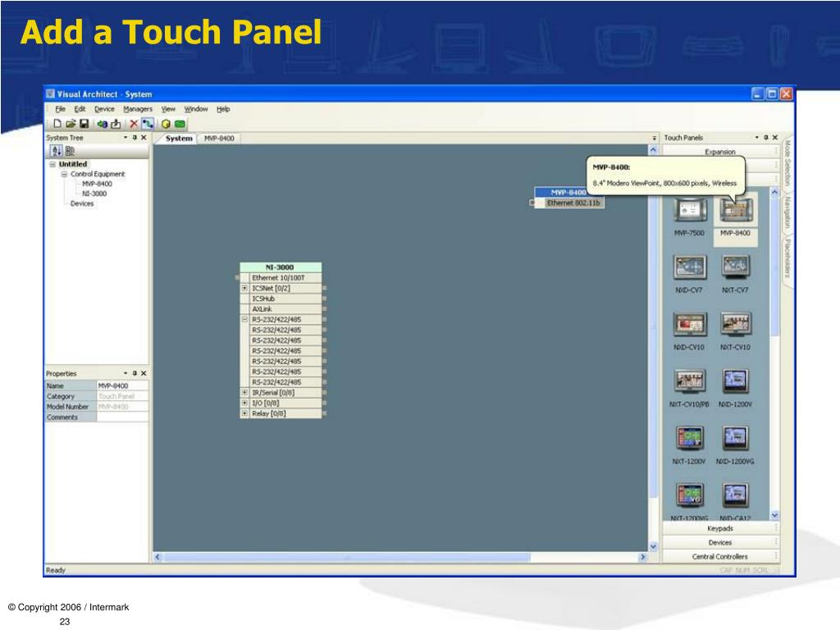Open the Central Controllers category bar

pos(720,557)
